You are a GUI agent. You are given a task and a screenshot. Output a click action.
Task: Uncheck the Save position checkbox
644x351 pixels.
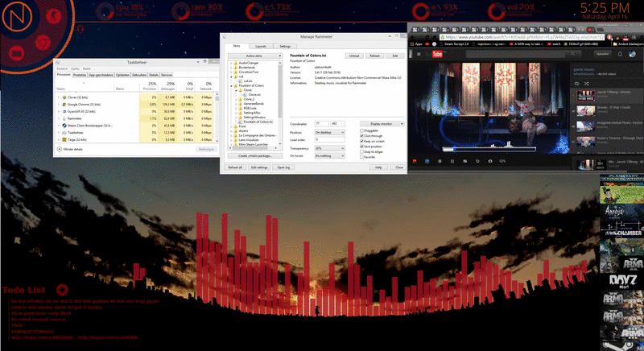(361, 147)
